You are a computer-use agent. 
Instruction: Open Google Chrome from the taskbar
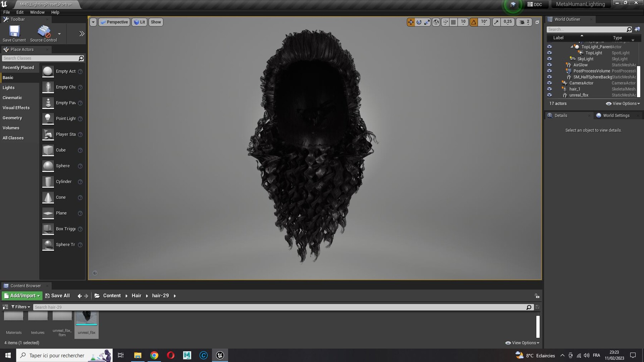154,355
